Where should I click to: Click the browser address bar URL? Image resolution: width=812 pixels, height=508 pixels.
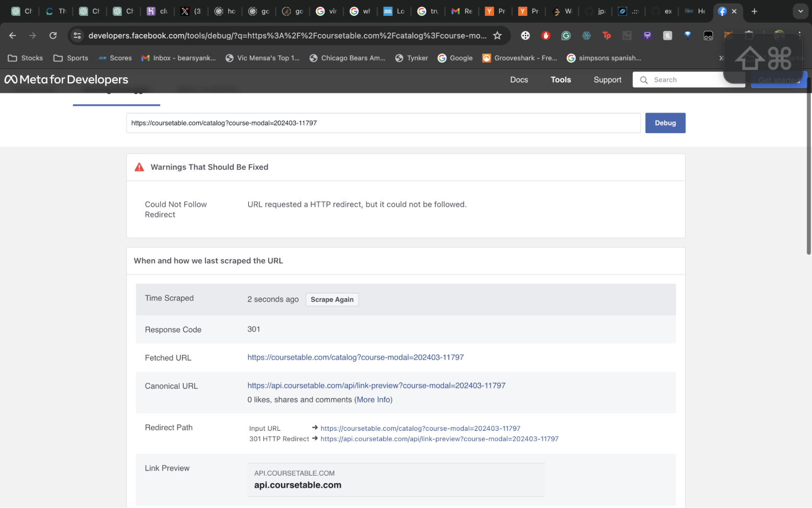point(287,36)
